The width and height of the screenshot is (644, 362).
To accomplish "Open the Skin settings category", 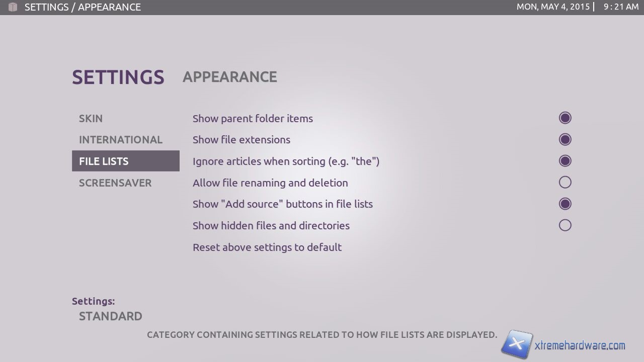I will tap(91, 119).
